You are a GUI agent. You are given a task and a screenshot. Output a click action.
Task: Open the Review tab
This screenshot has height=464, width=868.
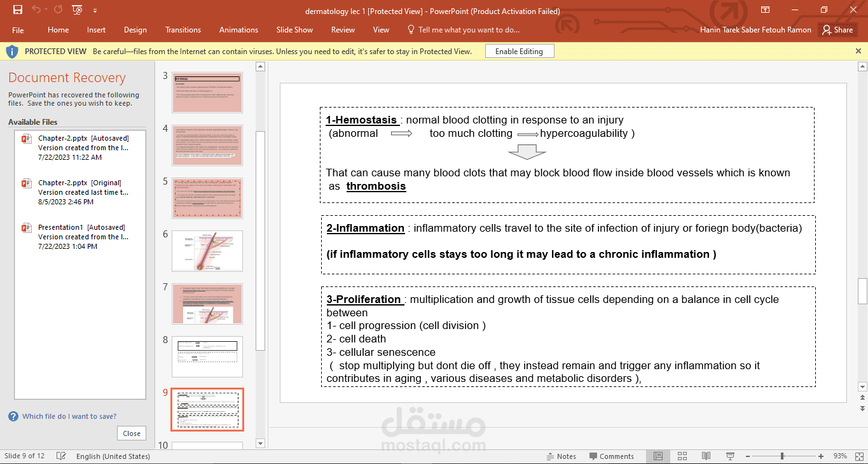pyautogui.click(x=343, y=30)
